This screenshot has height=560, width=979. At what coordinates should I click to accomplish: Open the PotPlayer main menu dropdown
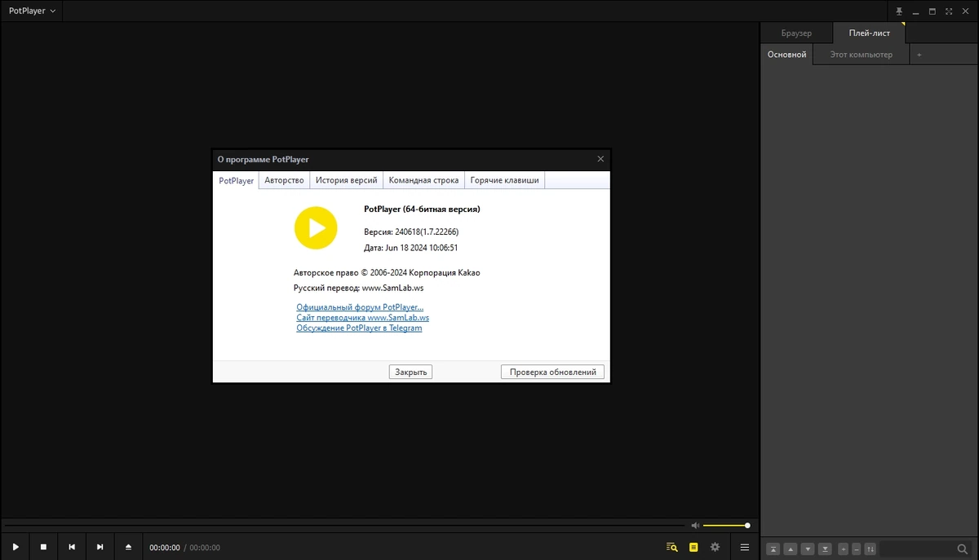point(32,11)
